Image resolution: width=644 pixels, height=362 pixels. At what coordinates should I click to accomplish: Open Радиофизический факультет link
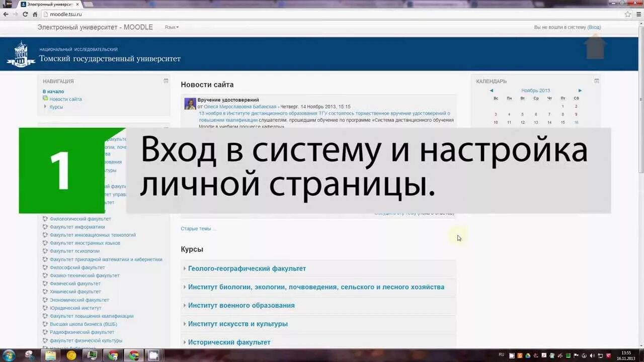pos(82,332)
